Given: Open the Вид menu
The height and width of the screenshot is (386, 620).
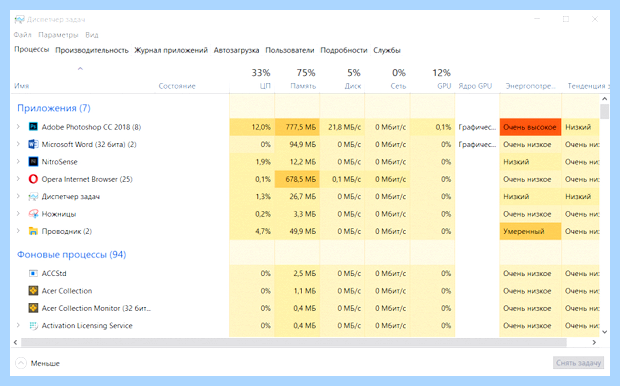Looking at the screenshot, I should click(92, 35).
